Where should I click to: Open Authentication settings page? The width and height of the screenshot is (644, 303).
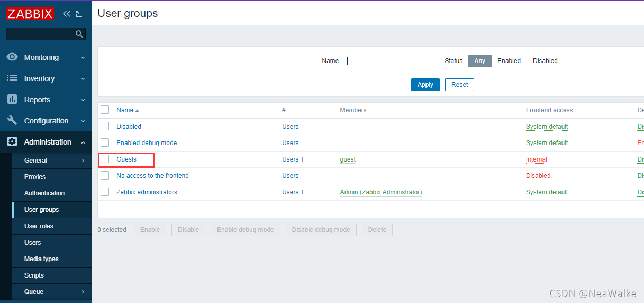(44, 193)
